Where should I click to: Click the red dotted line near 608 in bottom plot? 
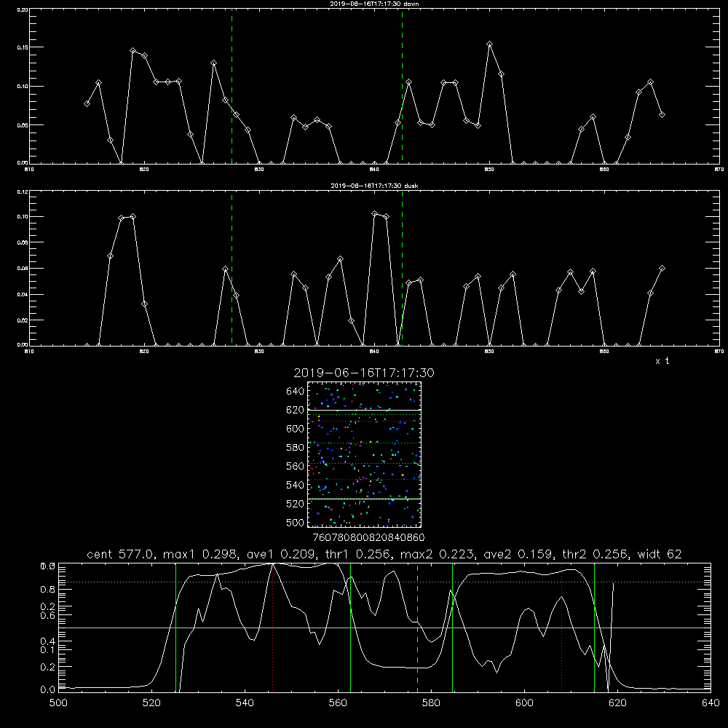point(562,628)
